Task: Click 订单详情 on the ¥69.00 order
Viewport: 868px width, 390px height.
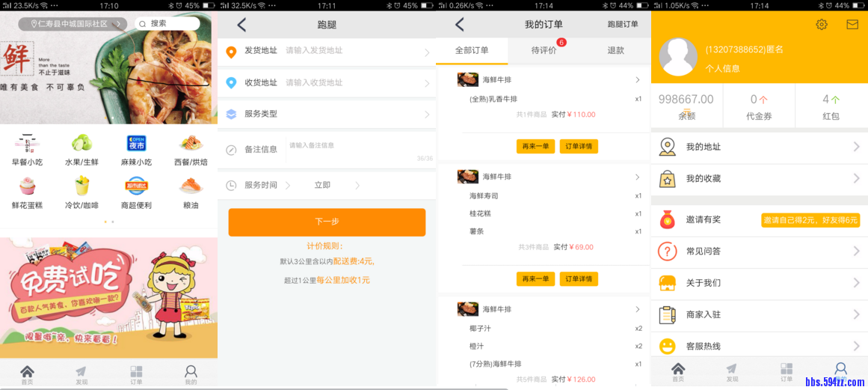Action: (x=579, y=278)
